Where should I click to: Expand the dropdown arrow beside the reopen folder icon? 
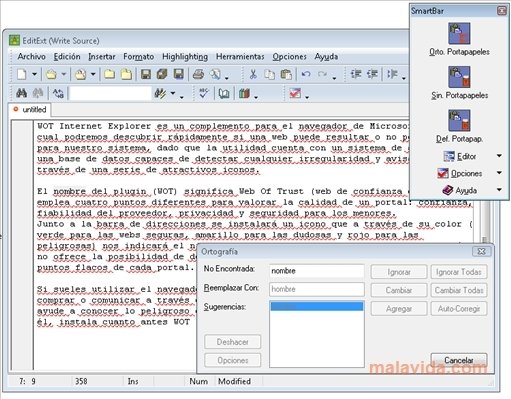point(93,74)
